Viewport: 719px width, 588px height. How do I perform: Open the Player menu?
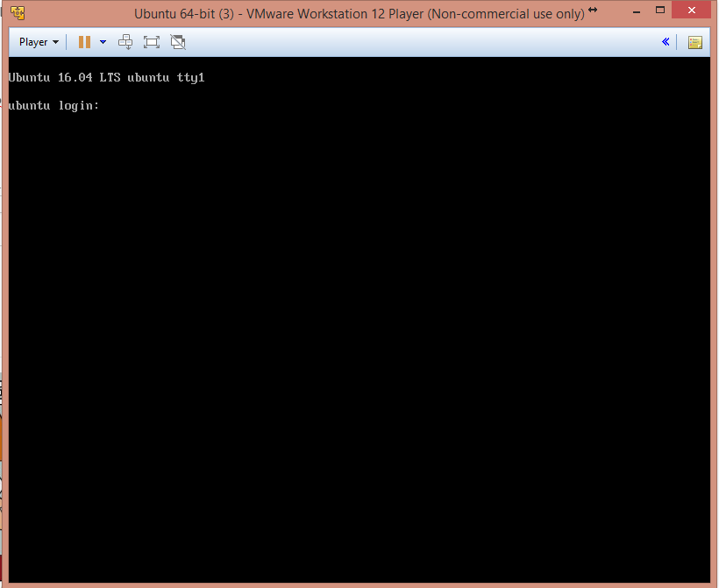39,42
